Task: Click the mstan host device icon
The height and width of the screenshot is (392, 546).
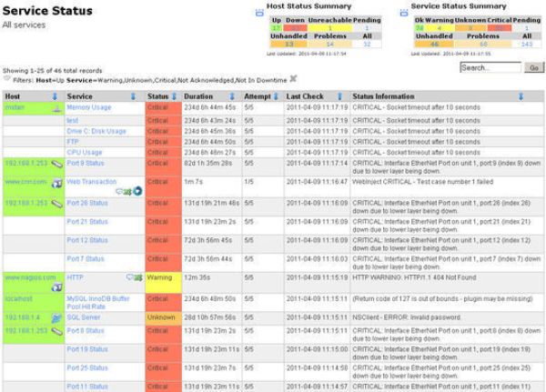Action: pyautogui.click(x=56, y=107)
